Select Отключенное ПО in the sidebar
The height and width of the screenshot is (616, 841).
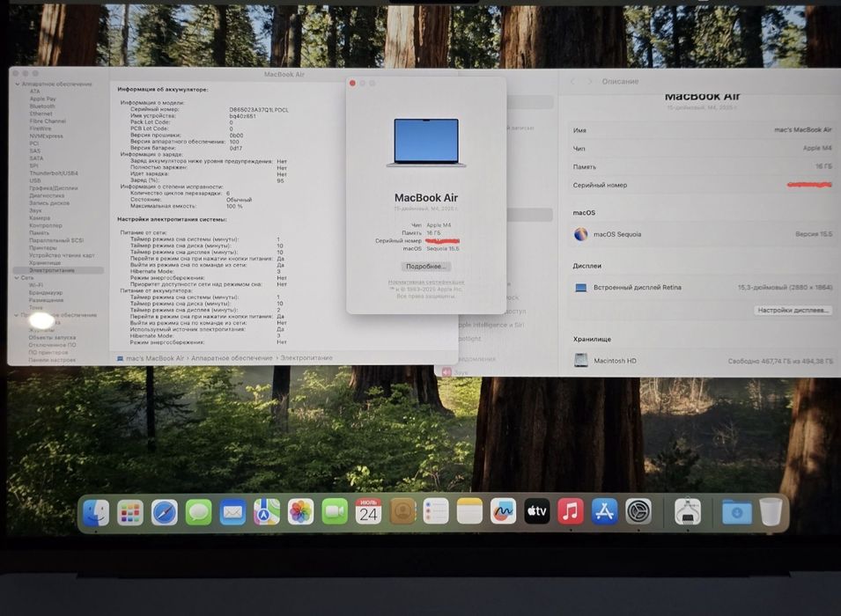[52, 345]
